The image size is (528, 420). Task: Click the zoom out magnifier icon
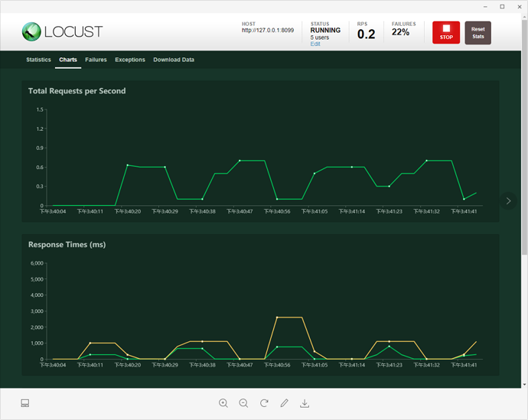click(243, 403)
